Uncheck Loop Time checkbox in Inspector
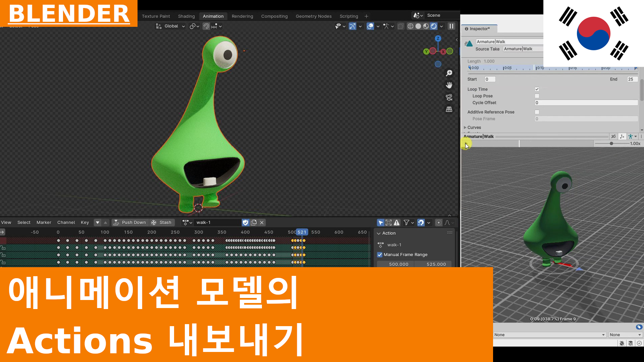This screenshot has height=362, width=644. (x=537, y=89)
